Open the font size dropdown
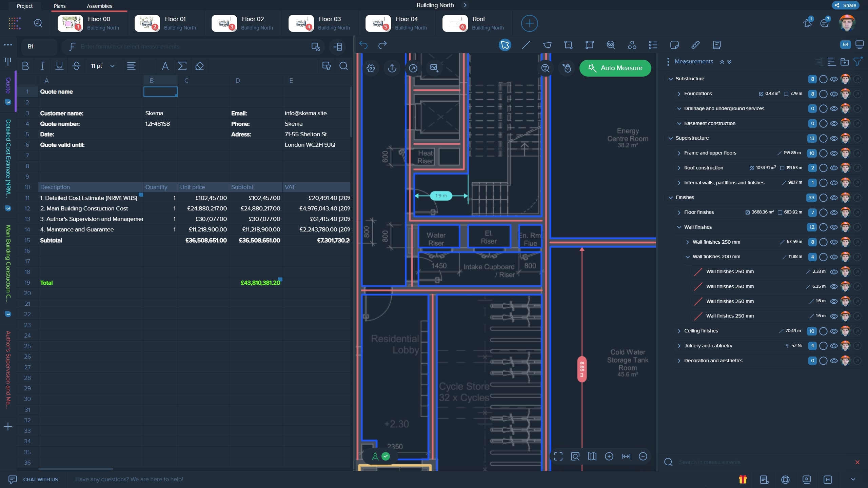 pos(112,66)
